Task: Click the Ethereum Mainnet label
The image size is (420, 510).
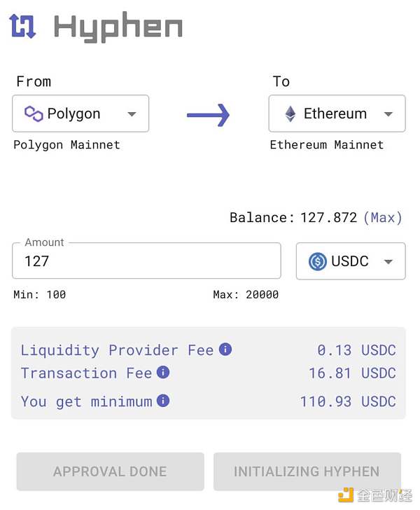Action: point(327,145)
